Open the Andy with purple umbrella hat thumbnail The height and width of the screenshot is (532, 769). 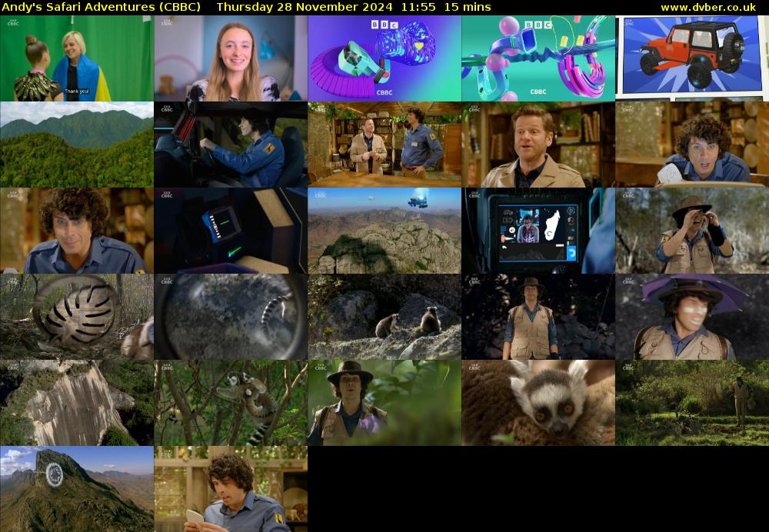pos(692,317)
